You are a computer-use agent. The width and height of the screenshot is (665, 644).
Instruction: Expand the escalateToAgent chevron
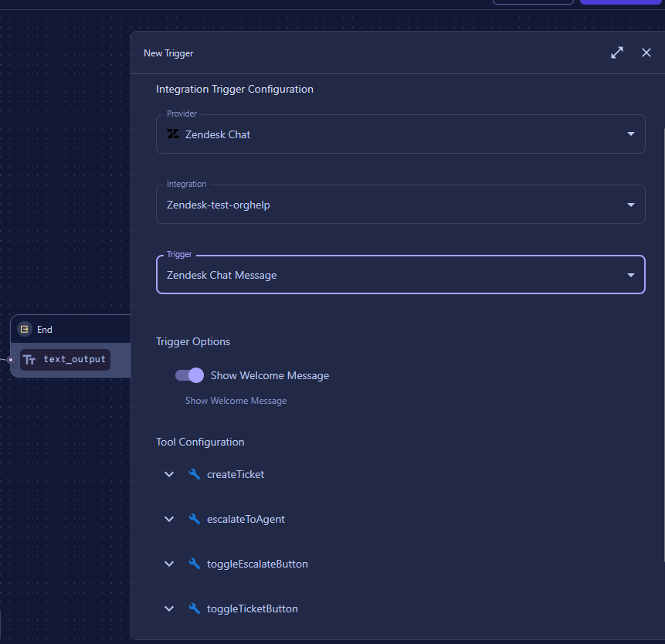169,519
